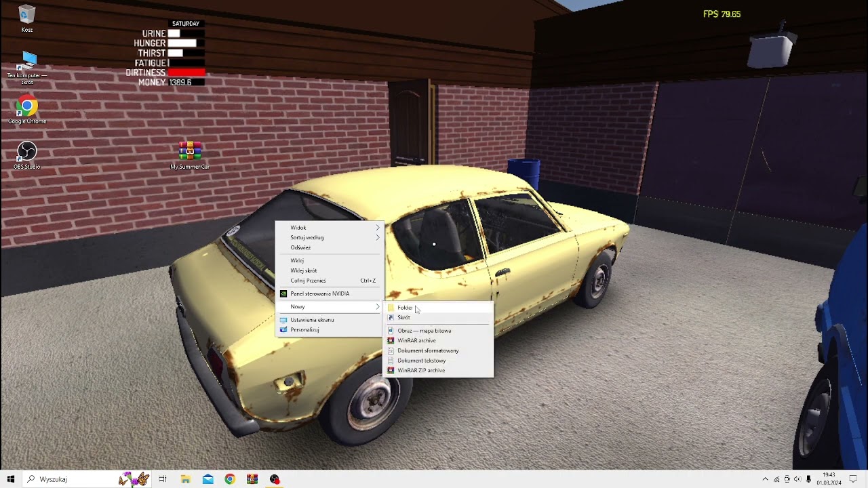Expand the Sortuj według submenu
The height and width of the screenshot is (488, 868).
[330, 237]
